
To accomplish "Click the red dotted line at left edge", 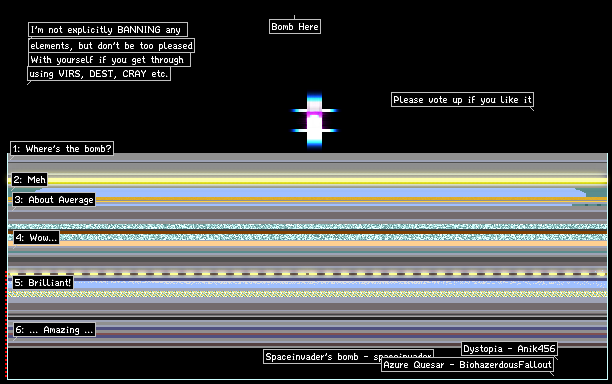I will 6,324.
